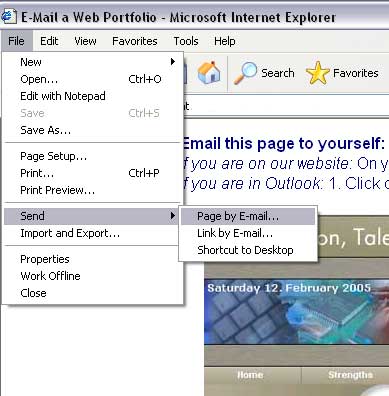Click the Home link on webpage
389x396 pixels.
pos(250,375)
